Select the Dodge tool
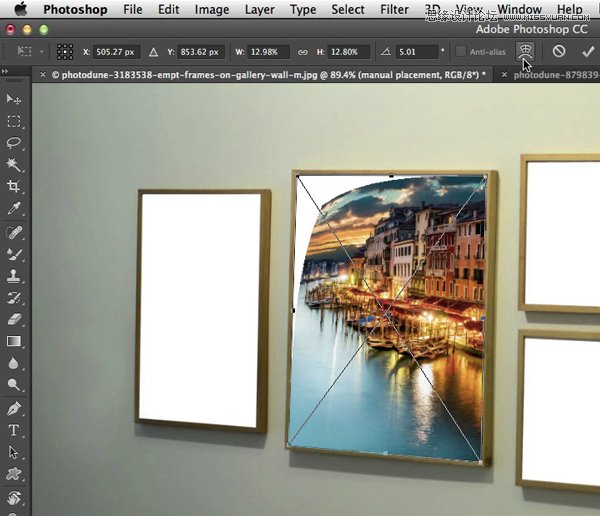This screenshot has height=516, width=600. (14, 384)
